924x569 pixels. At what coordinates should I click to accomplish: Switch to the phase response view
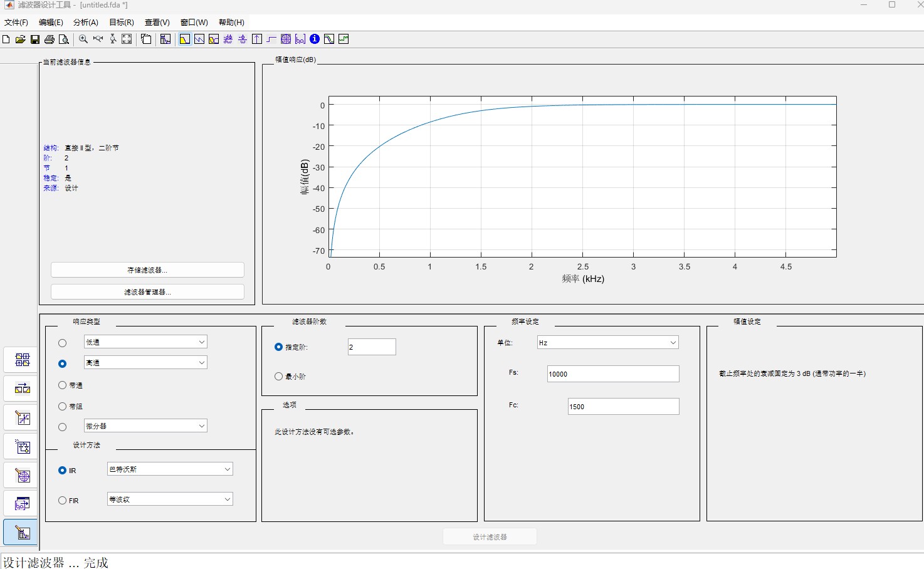pyautogui.click(x=199, y=39)
